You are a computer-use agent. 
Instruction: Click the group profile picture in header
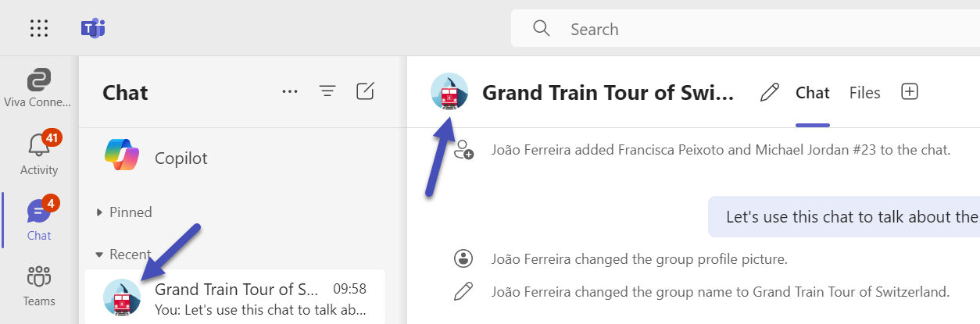point(449,92)
